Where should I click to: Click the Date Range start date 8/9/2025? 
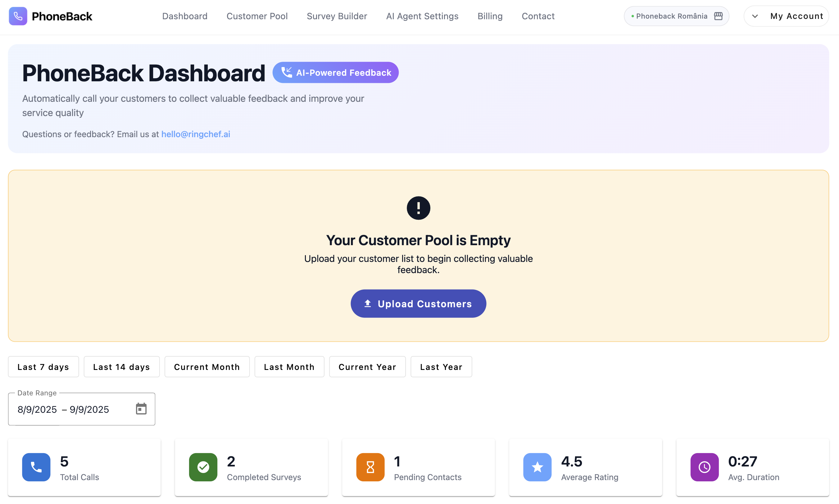tap(37, 409)
